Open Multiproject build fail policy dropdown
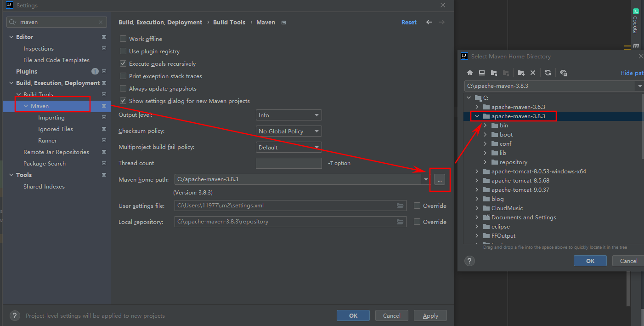Screen dimensions: 644x326 click(x=288, y=147)
